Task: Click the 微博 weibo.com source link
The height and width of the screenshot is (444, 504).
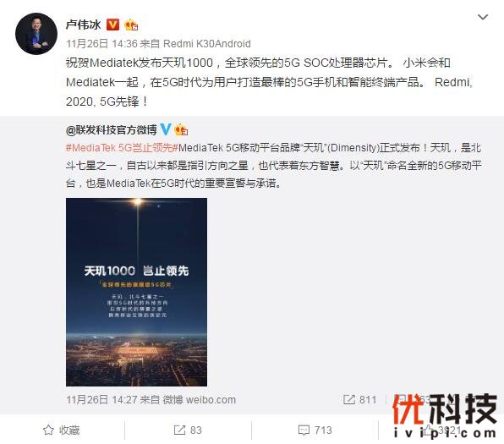Action: click(200, 400)
